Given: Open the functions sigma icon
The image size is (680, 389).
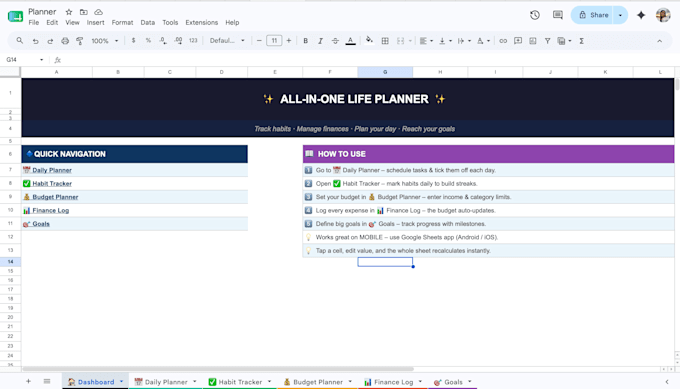Looking at the screenshot, I should pos(582,41).
